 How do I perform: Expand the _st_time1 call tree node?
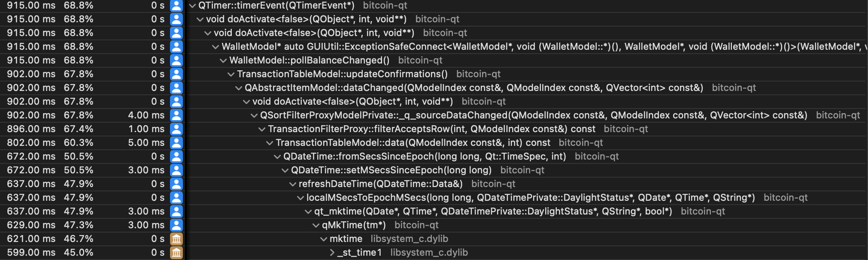pos(332,253)
